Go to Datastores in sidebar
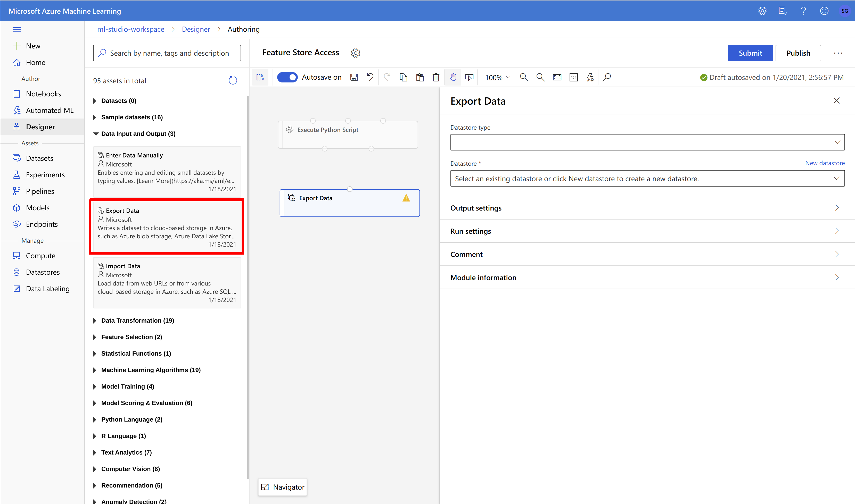The width and height of the screenshot is (855, 504). [43, 272]
